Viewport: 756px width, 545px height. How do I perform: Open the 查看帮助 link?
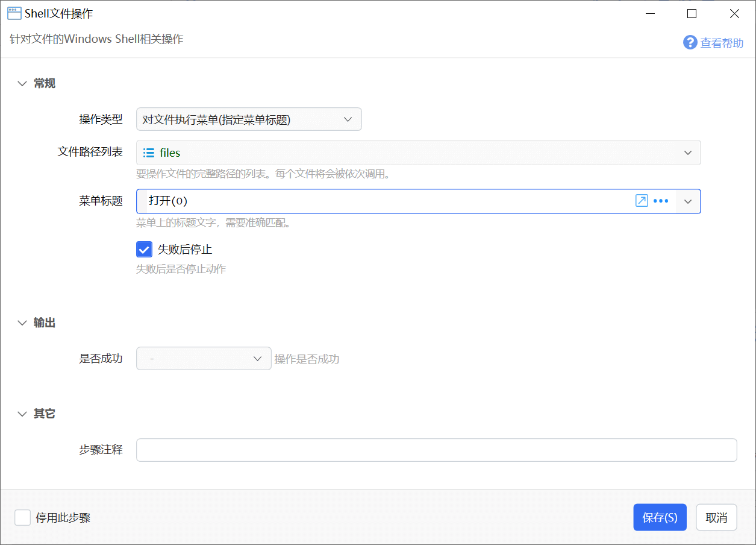(722, 43)
